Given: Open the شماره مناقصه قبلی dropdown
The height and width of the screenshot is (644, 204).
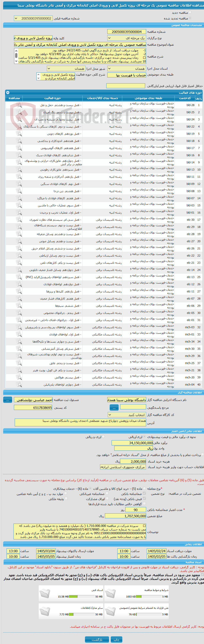Looking at the screenshot, I should [33, 18].
